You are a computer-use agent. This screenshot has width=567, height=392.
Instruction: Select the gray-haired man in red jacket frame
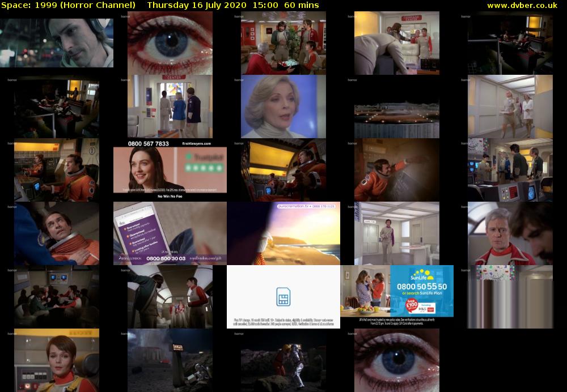coord(510,233)
